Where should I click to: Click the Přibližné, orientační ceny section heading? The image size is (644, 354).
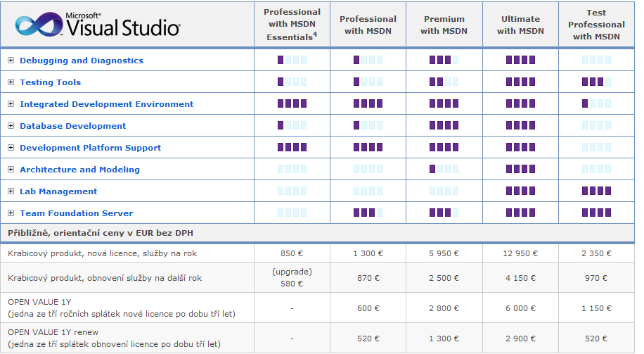101,233
